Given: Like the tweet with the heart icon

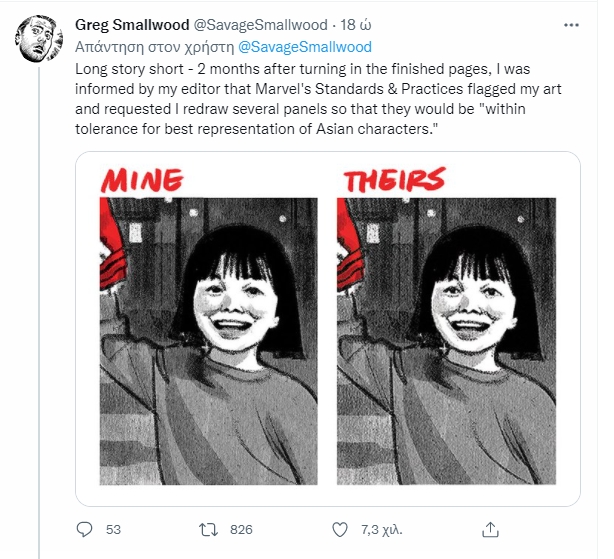Looking at the screenshot, I should point(340,528).
